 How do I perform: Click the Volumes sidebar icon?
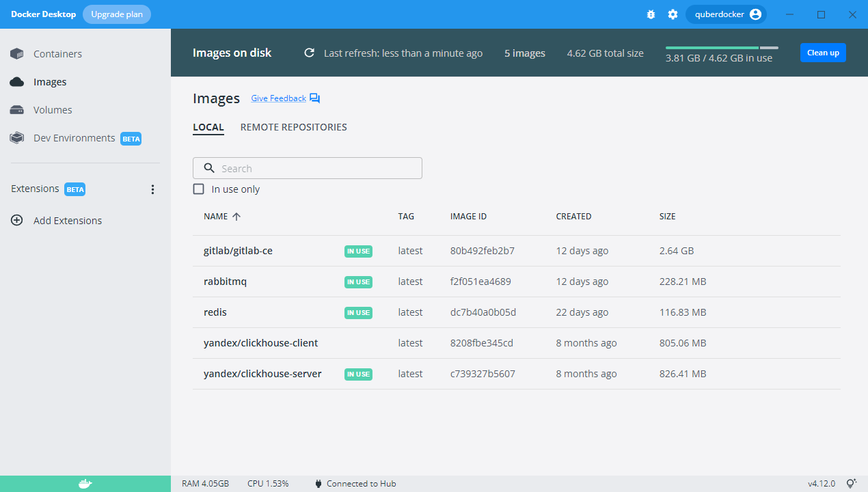17,110
